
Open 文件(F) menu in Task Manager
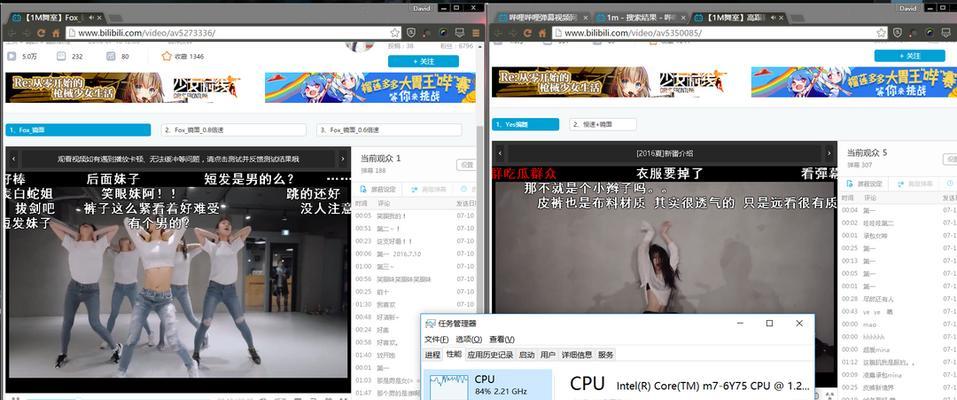point(436,340)
